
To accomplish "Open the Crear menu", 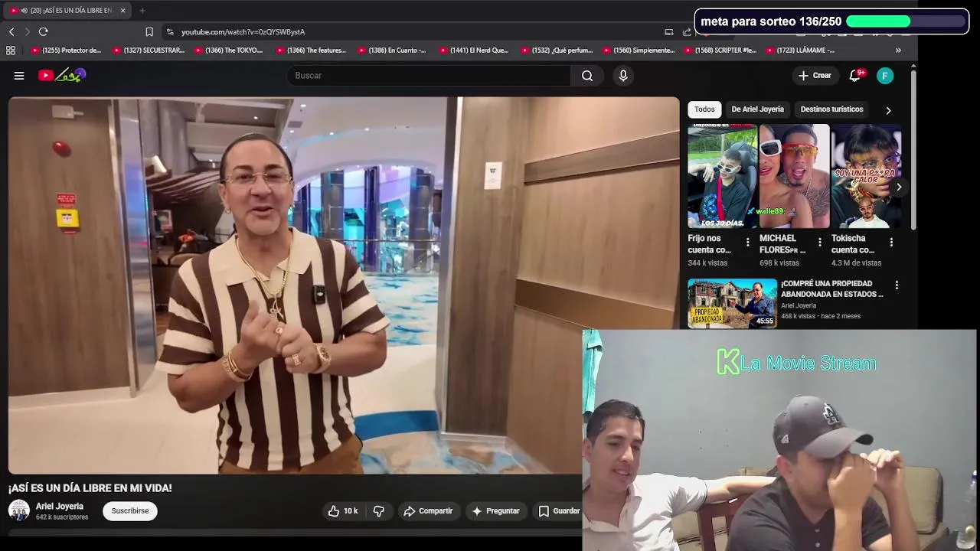I will point(815,76).
